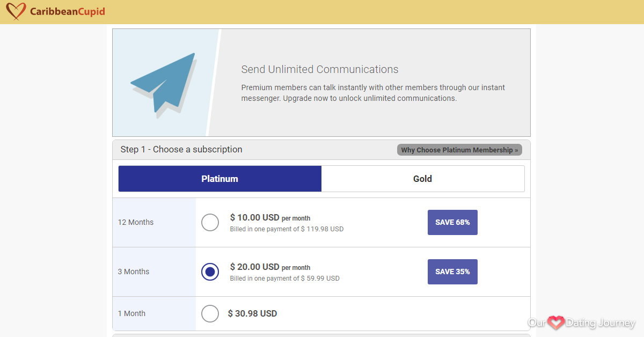Select the 1 Month plan radio button
This screenshot has width=644, height=337.
click(210, 313)
